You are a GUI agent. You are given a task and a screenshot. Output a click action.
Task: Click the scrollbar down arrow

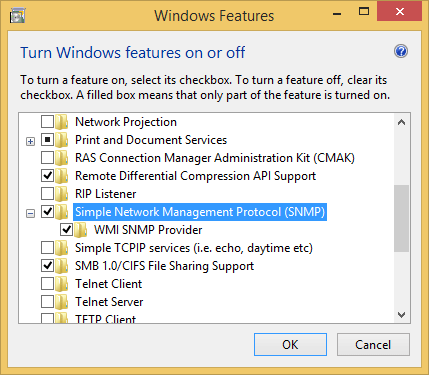[401, 314]
